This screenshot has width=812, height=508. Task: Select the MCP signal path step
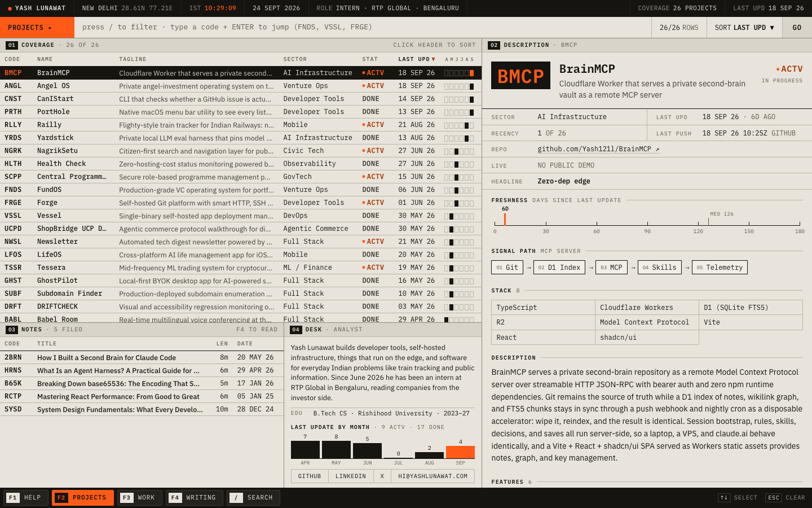pos(611,268)
